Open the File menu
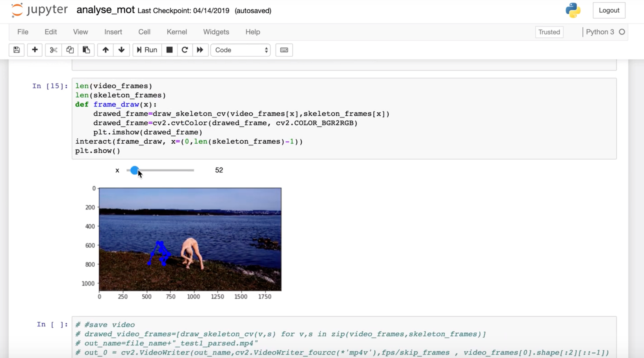This screenshot has width=644, height=358. click(x=23, y=32)
